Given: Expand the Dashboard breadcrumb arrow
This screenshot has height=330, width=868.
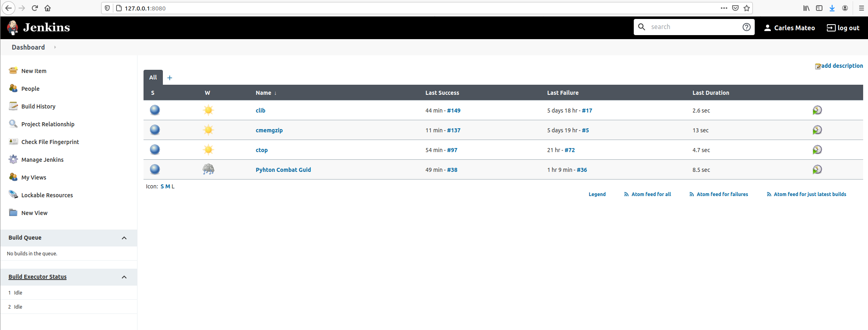Looking at the screenshot, I should [55, 47].
